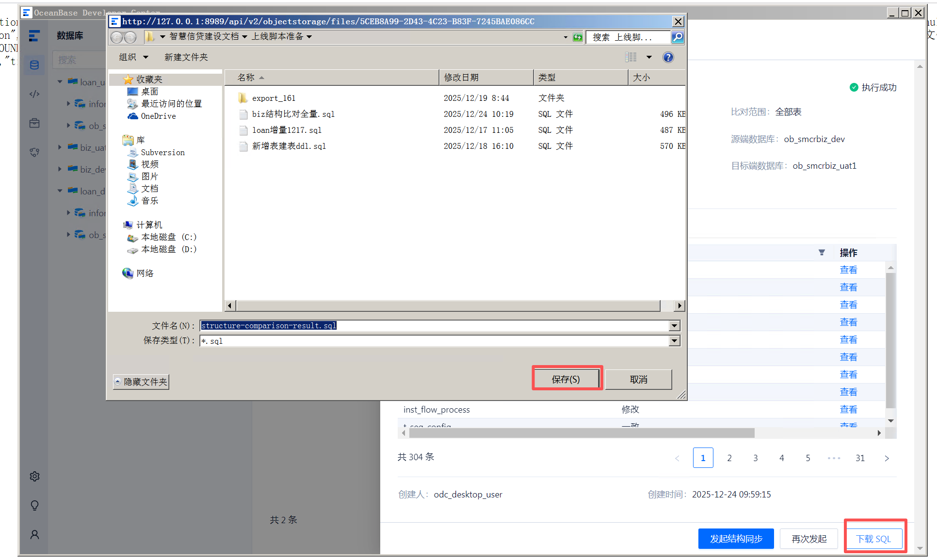
Task: Click 新建文件夹 in the toolbar
Action: click(186, 57)
